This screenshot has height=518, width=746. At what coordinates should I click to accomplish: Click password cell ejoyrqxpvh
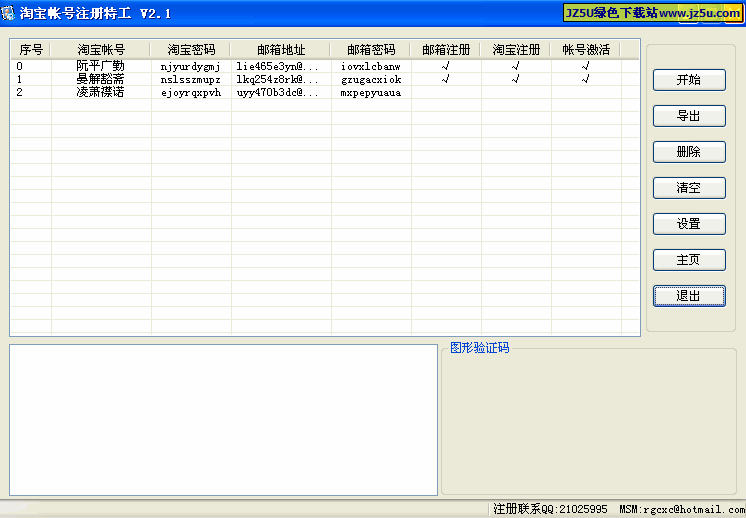191,93
